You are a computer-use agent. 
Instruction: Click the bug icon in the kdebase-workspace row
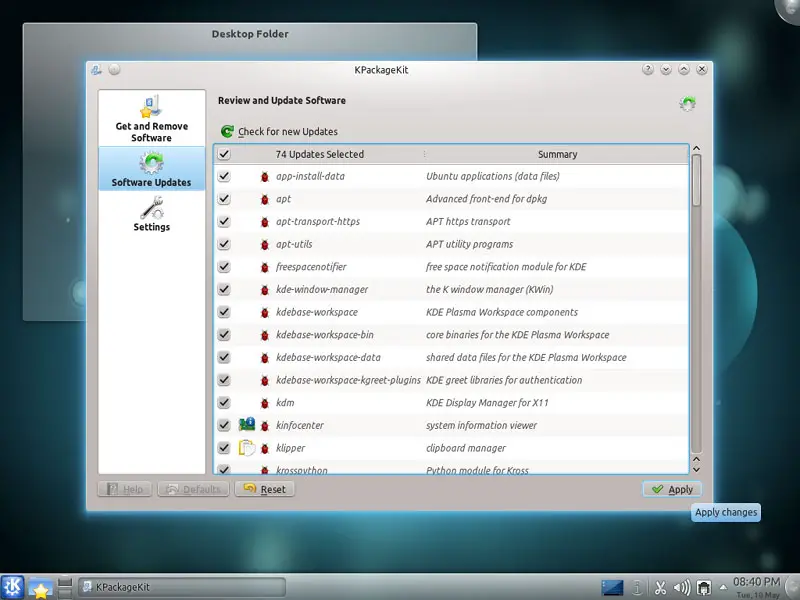click(x=264, y=312)
